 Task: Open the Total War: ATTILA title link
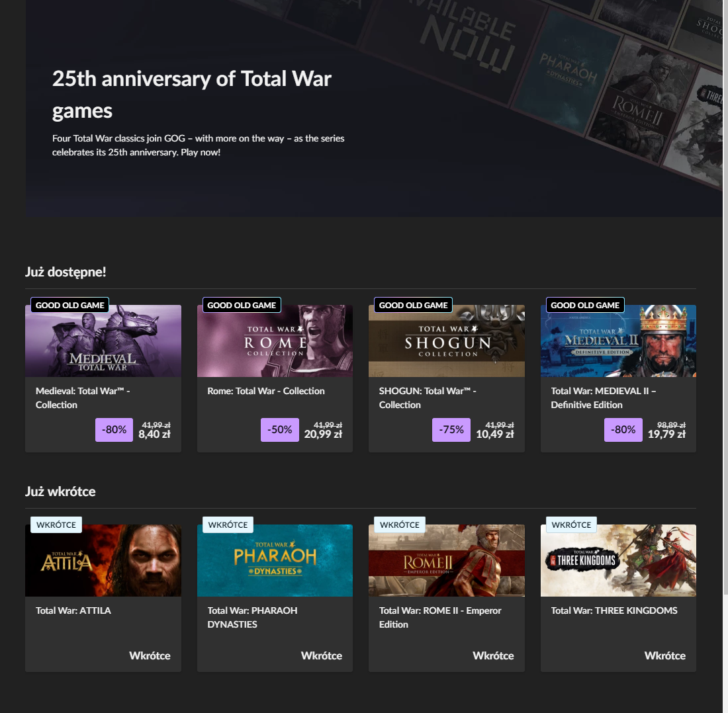(73, 610)
